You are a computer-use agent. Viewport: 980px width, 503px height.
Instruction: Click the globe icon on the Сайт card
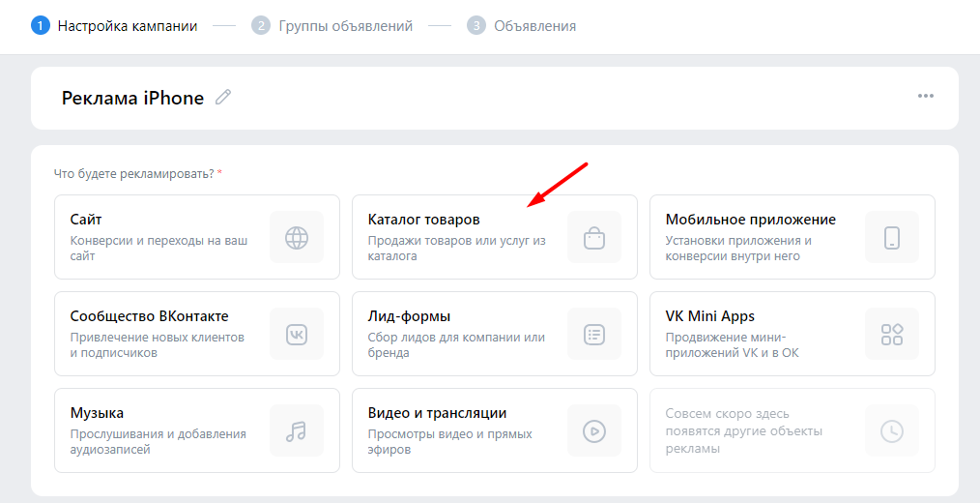[x=297, y=237]
